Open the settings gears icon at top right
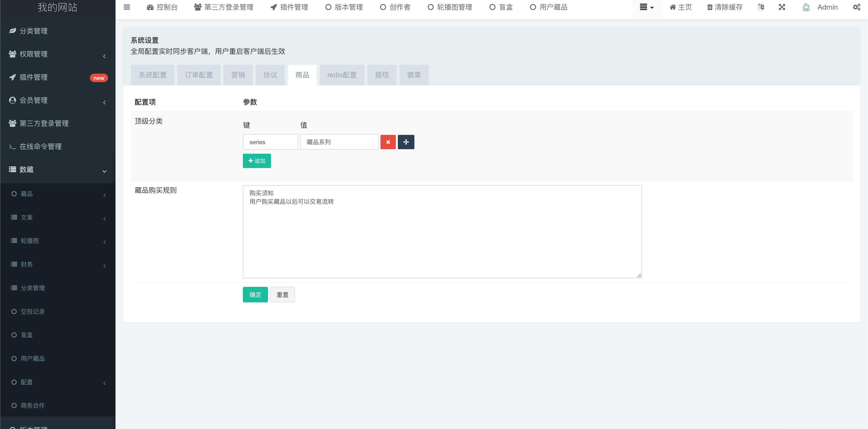868x429 pixels. pos(857,7)
